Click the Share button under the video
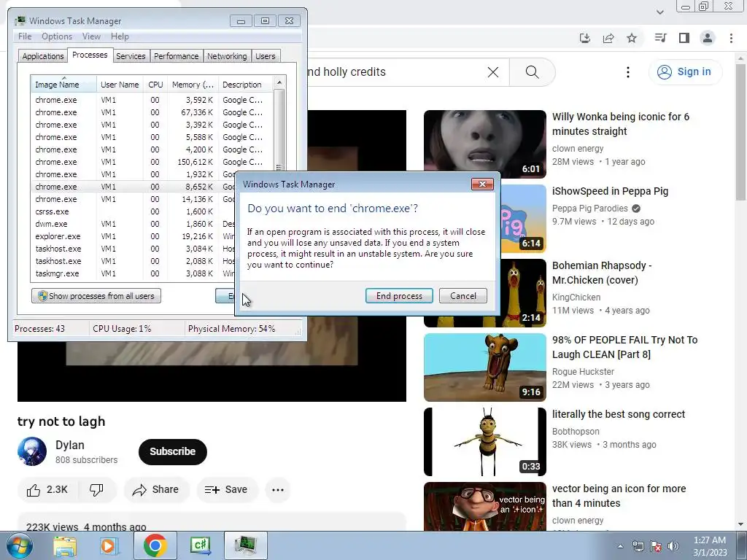747x560 pixels. (x=156, y=489)
